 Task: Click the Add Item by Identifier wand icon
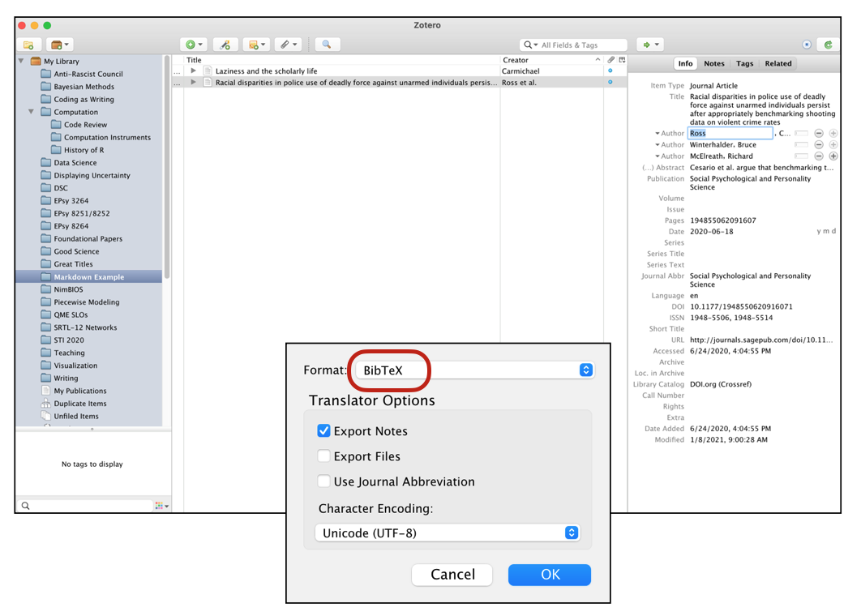[225, 45]
